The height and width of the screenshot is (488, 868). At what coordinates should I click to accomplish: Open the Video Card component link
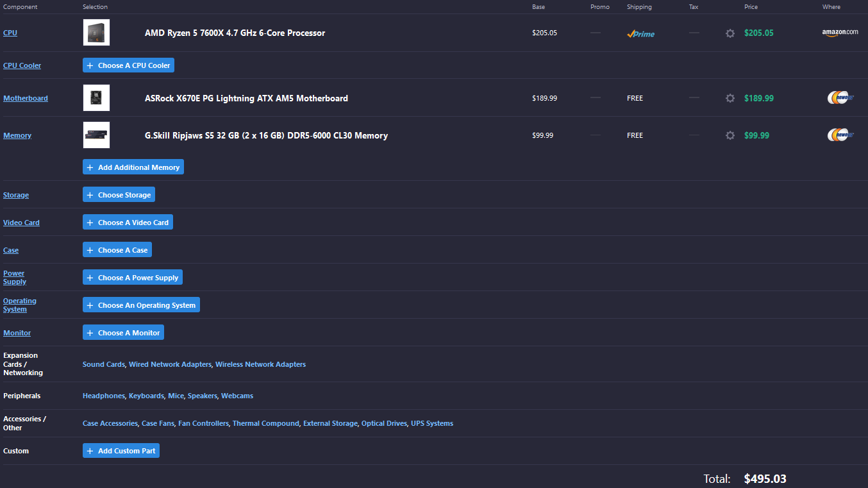coord(21,223)
